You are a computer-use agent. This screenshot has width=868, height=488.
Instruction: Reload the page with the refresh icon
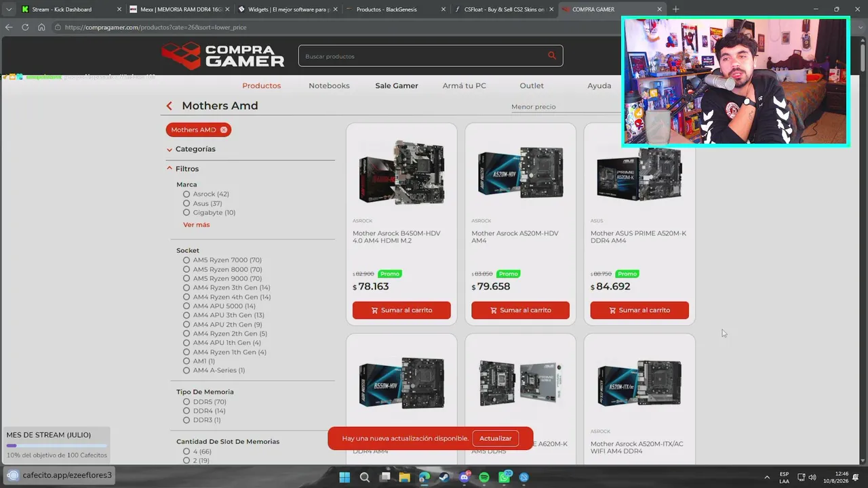(x=25, y=27)
